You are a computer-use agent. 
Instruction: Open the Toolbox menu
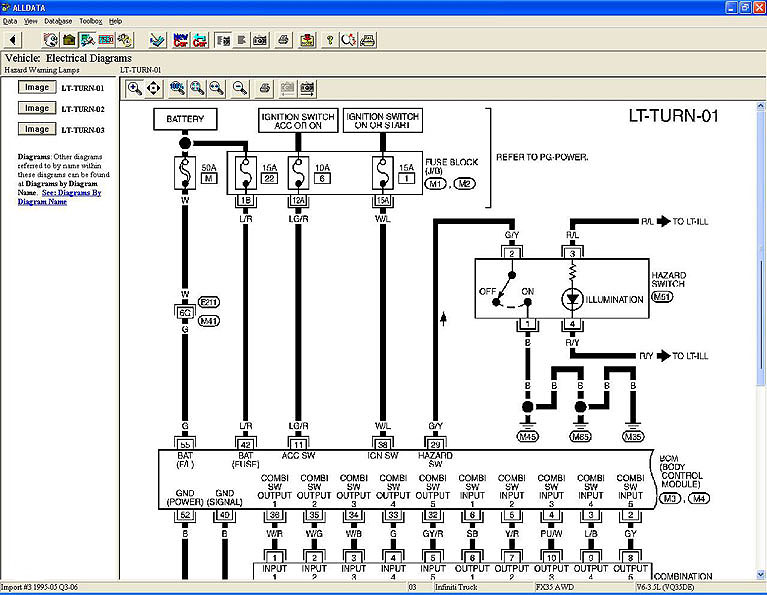pyautogui.click(x=91, y=20)
